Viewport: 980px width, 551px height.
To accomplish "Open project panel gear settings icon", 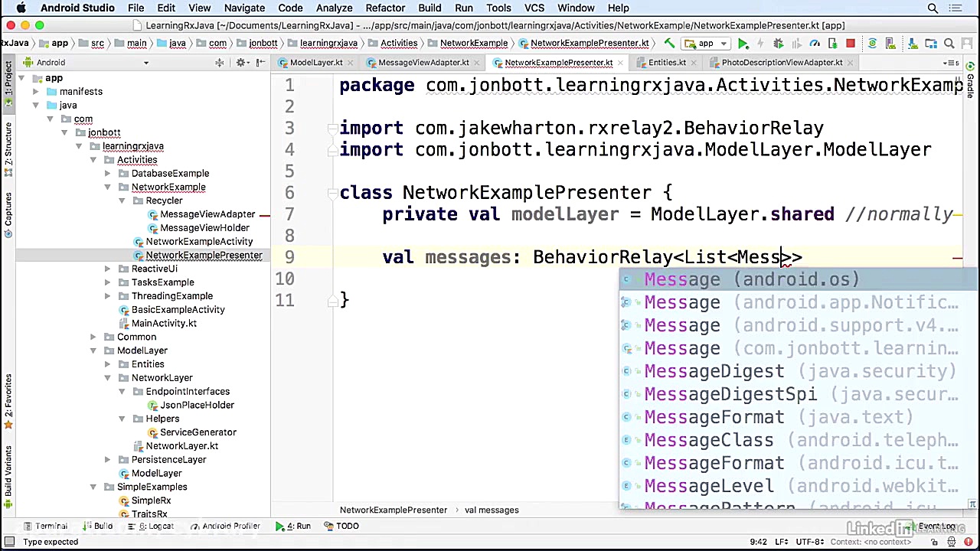I will 241,63.
